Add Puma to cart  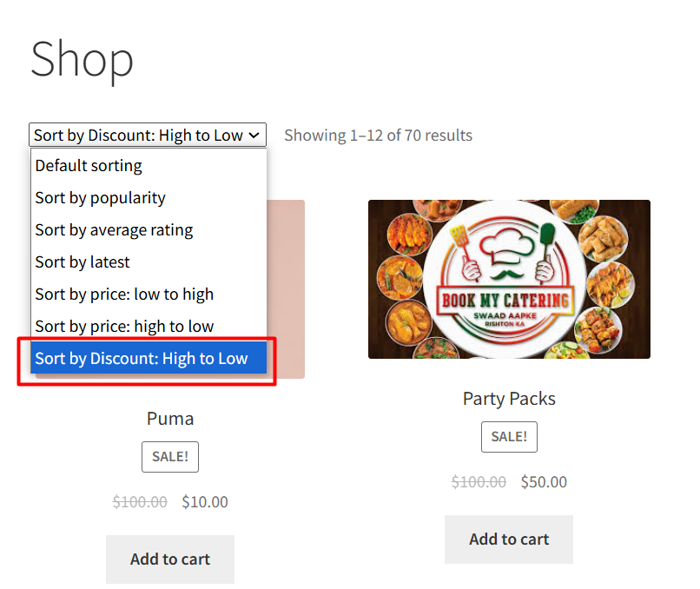tap(170, 559)
